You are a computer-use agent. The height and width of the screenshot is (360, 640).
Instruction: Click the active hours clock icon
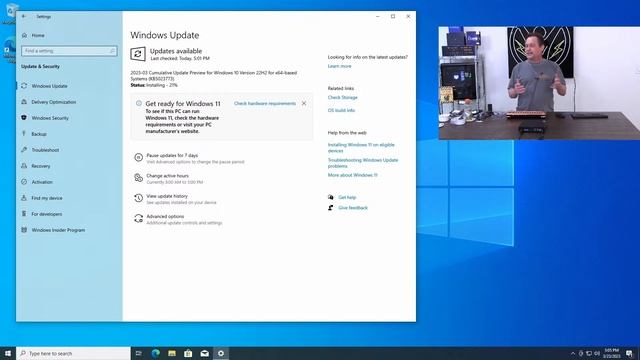[x=138, y=178]
